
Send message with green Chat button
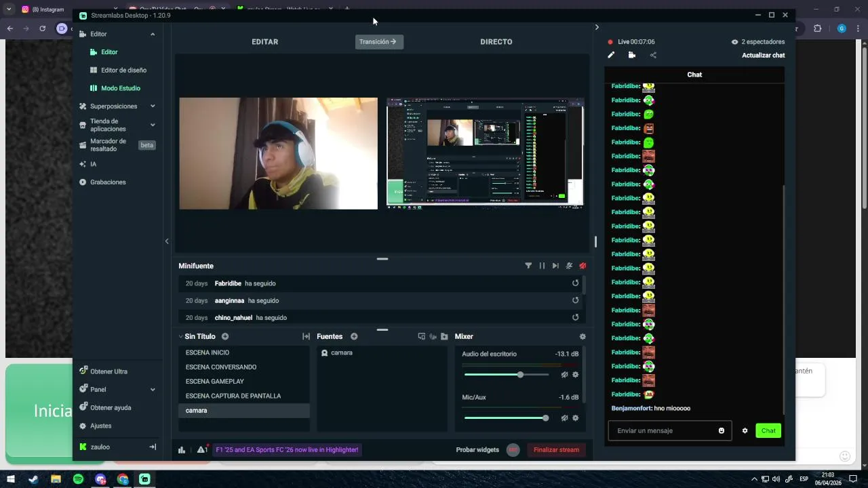click(x=768, y=430)
